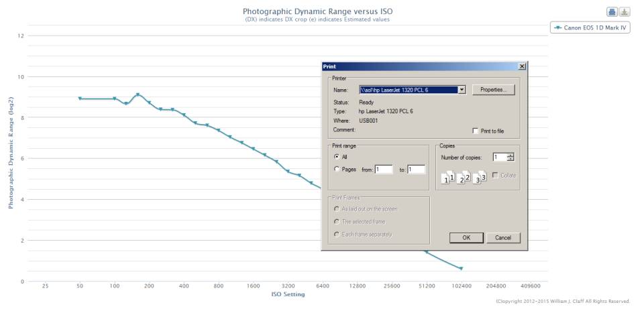Viewport: 644px width, 309px height.
Task: Click the subtitle about DX crop and estimated values
Action: tap(317, 19)
